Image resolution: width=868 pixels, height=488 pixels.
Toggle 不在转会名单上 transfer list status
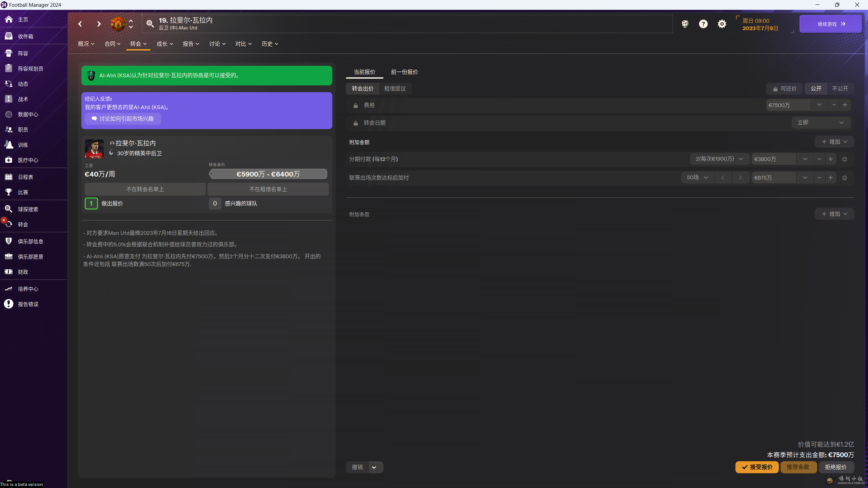[x=145, y=189]
